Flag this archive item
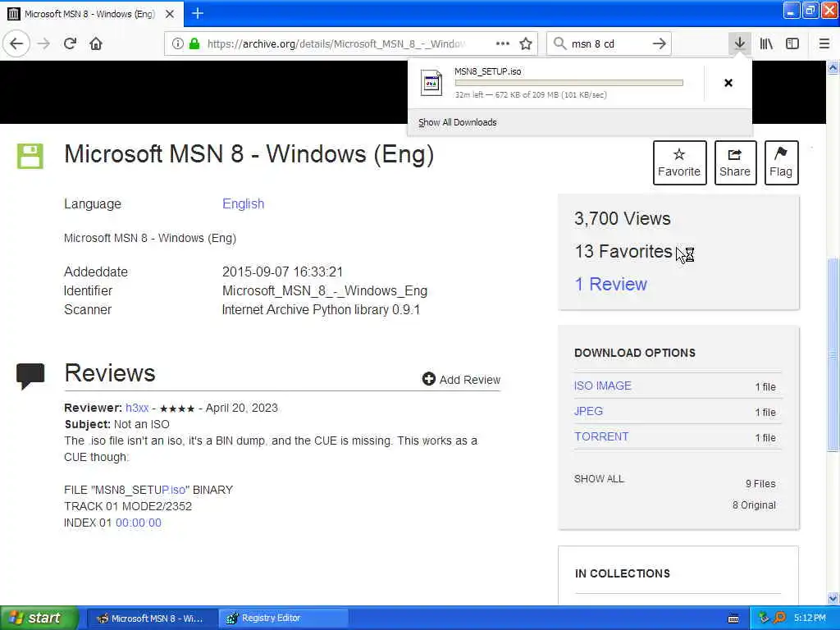 781,163
